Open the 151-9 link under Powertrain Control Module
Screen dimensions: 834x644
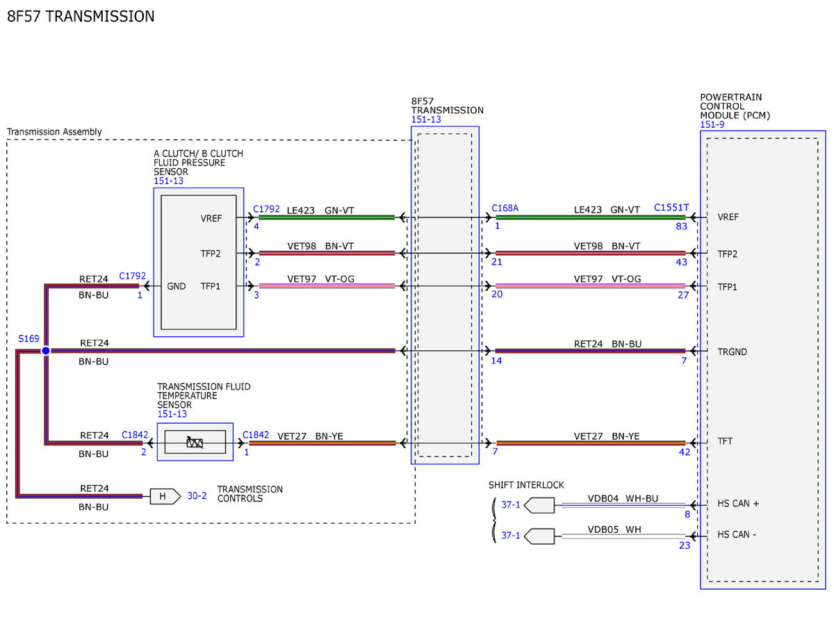click(x=713, y=125)
